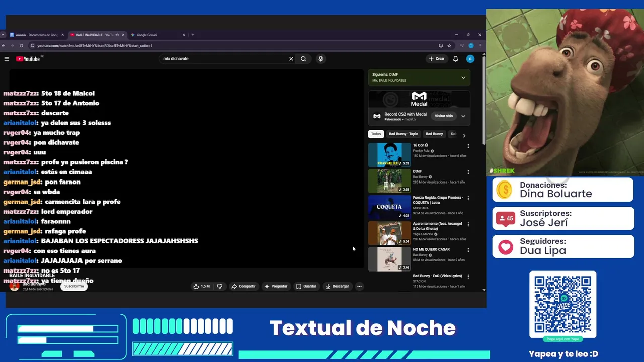This screenshot has height=362, width=644.
Task: Open more actions ellipsis below the video
Action: (x=359, y=286)
